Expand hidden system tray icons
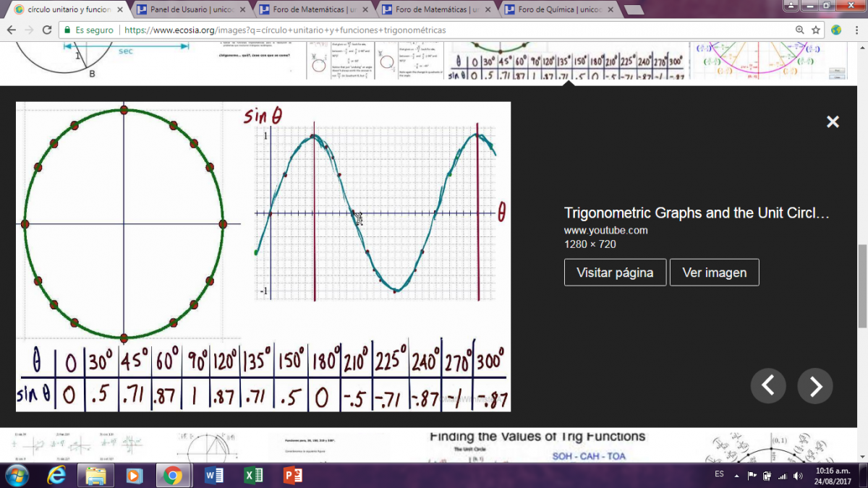This screenshot has width=868, height=488. [736, 475]
